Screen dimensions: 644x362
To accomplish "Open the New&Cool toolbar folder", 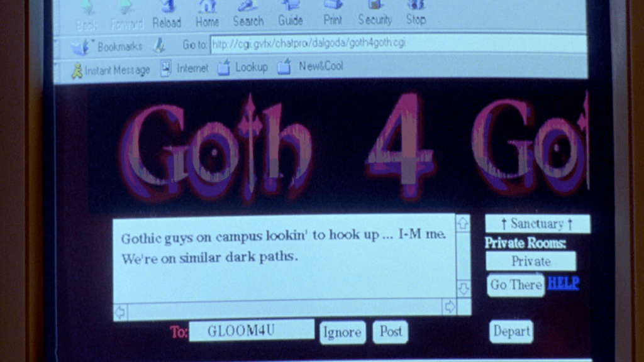I will coord(311,66).
